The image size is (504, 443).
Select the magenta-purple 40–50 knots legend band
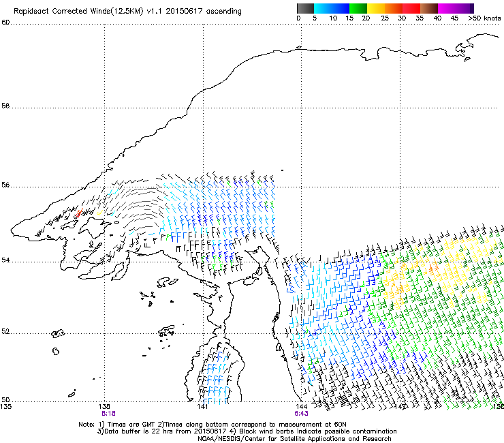[456, 8]
